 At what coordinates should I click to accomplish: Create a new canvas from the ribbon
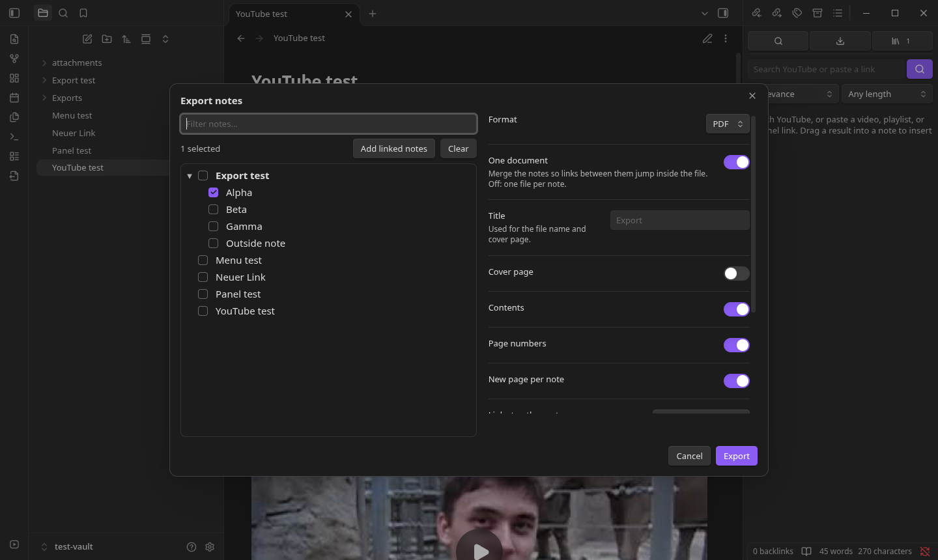pos(14,78)
